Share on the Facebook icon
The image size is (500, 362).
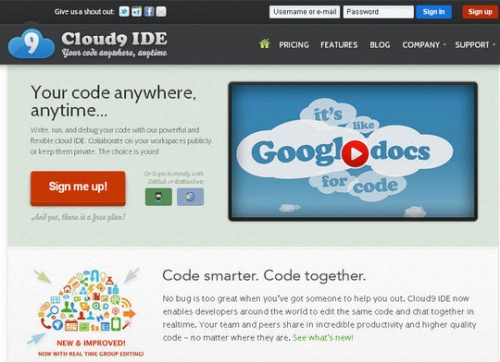click(149, 12)
